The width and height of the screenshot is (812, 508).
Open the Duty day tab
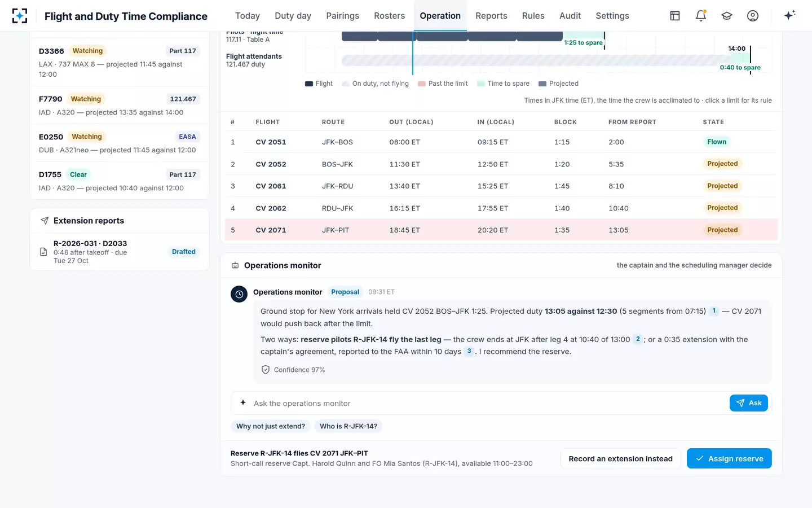pyautogui.click(x=293, y=16)
